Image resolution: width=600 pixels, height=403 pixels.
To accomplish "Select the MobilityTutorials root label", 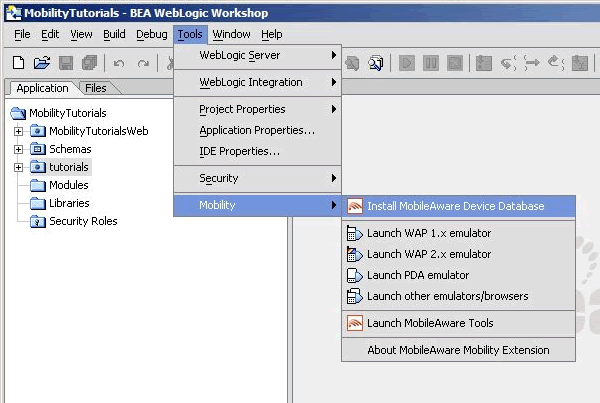I will (68, 113).
